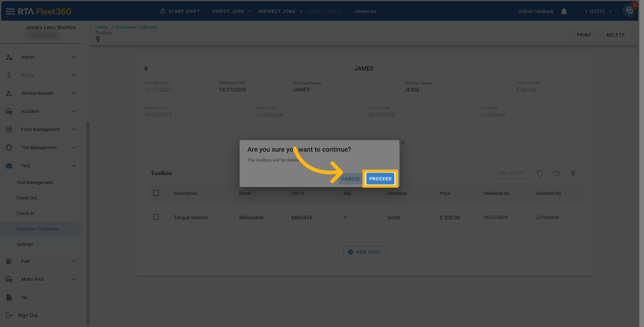Select Check Out sidebar item

point(27,198)
